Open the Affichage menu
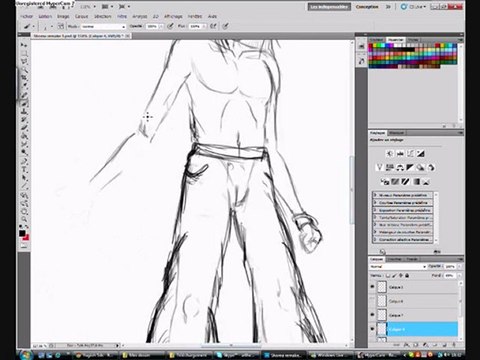The width and height of the screenshot is (480, 360). (173, 16)
